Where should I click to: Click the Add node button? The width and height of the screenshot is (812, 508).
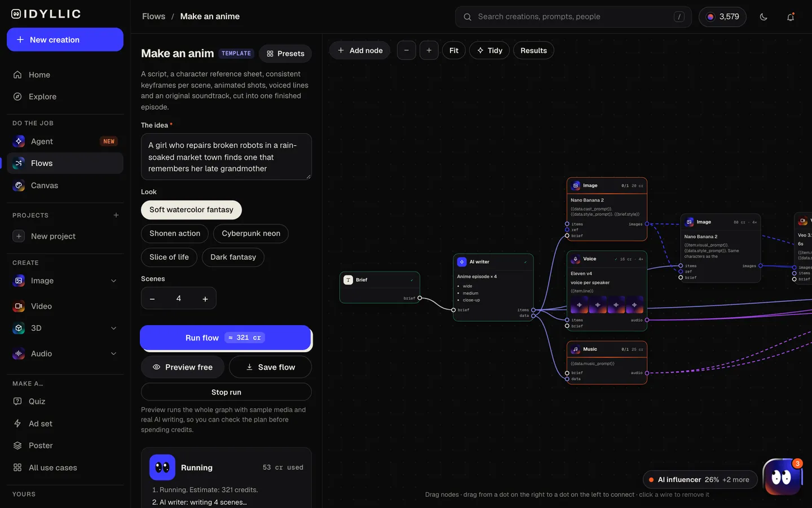(360, 50)
